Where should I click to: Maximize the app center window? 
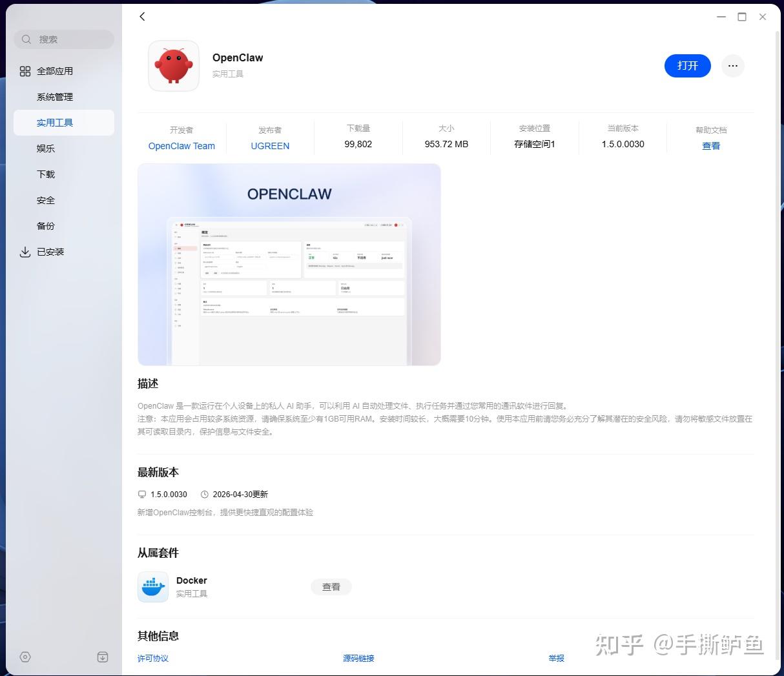(x=742, y=17)
